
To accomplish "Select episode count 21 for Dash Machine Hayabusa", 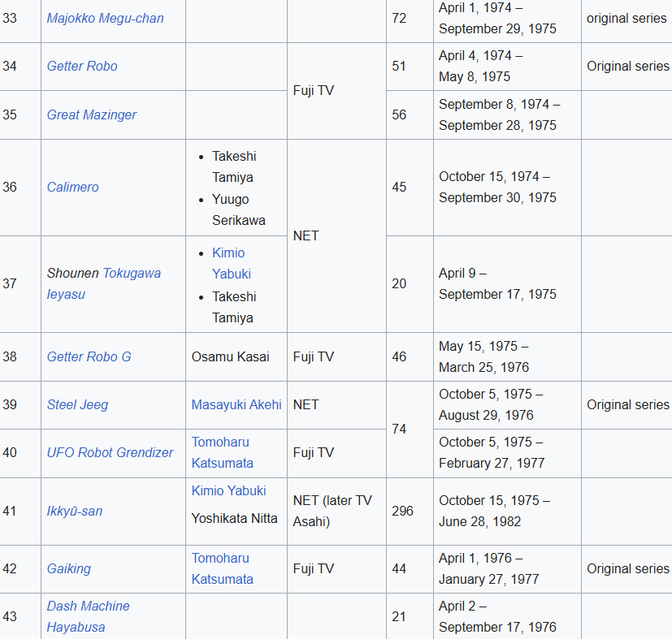I will click(x=399, y=617).
